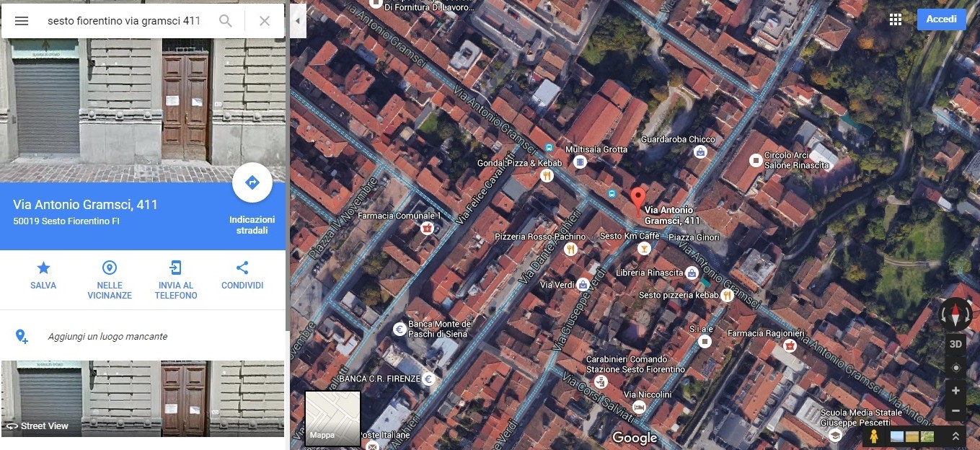Image resolution: width=980 pixels, height=450 pixels.
Task: Open the large street photo of the building
Action: tap(144, 110)
